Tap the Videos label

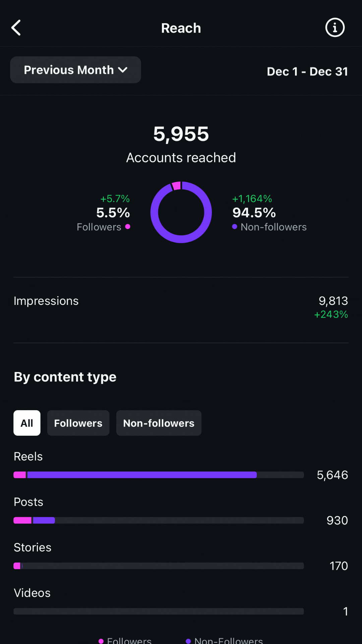coord(32,593)
